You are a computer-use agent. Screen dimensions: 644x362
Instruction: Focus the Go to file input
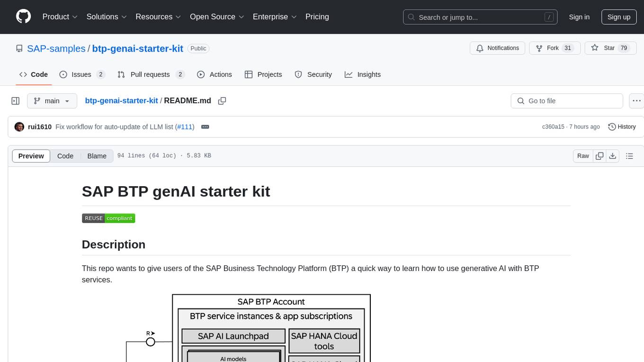point(567,101)
